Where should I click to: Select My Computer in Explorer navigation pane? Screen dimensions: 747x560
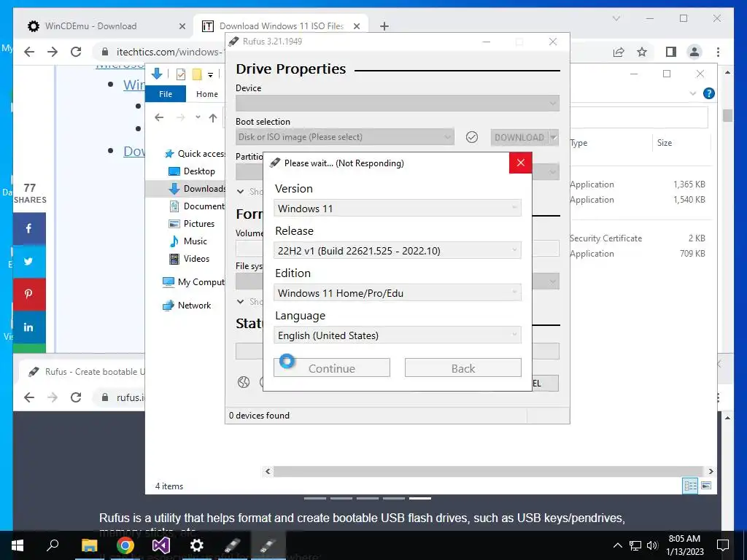click(193, 282)
